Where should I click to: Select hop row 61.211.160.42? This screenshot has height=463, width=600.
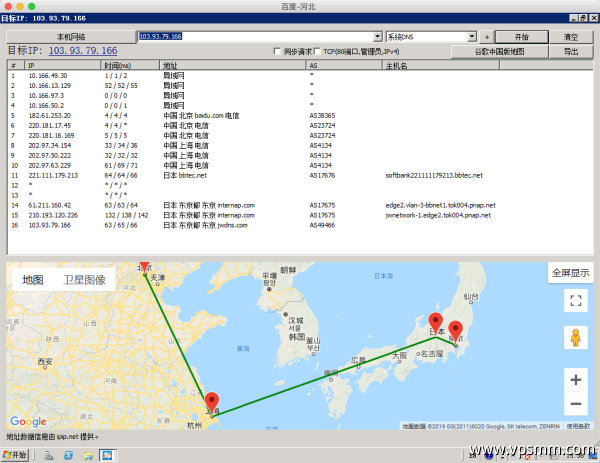(x=300, y=205)
